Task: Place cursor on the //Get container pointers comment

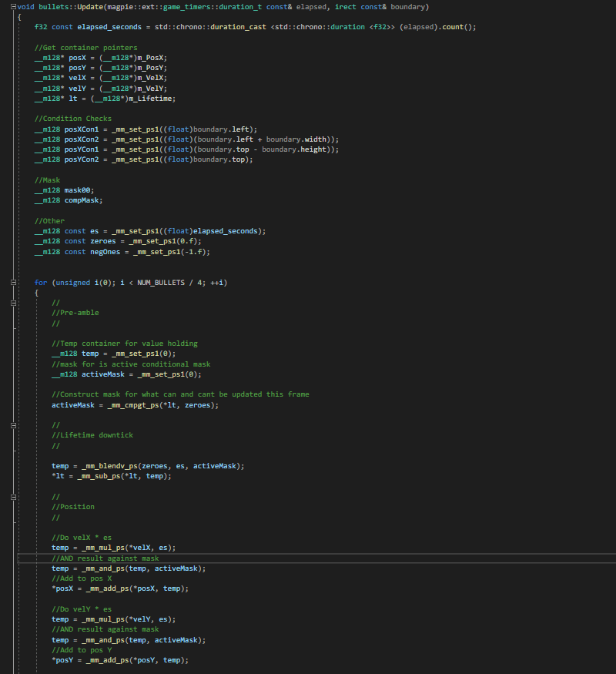Action: click(x=85, y=48)
